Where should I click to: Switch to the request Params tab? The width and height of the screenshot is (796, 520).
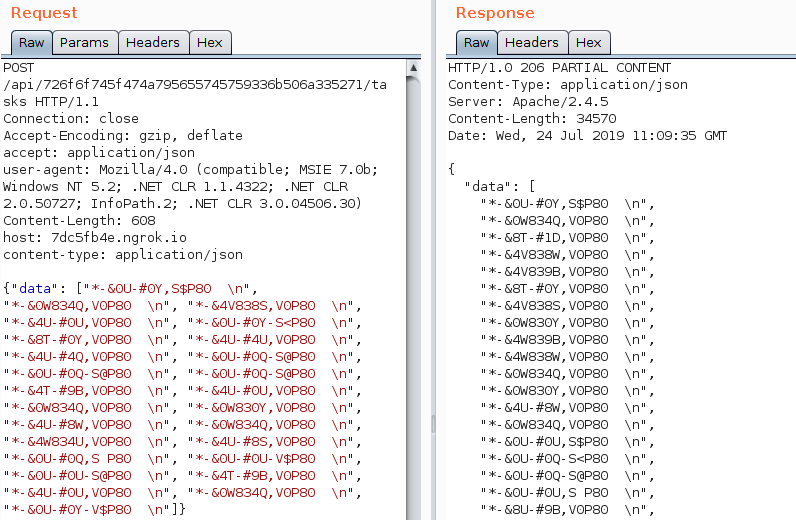pos(84,43)
